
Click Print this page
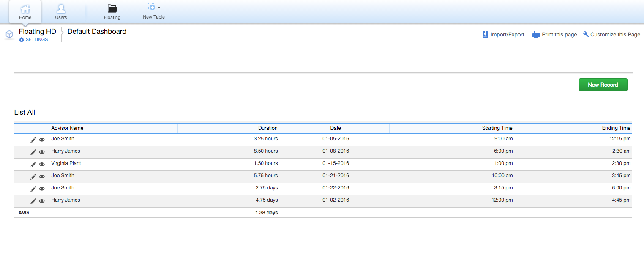pos(554,35)
